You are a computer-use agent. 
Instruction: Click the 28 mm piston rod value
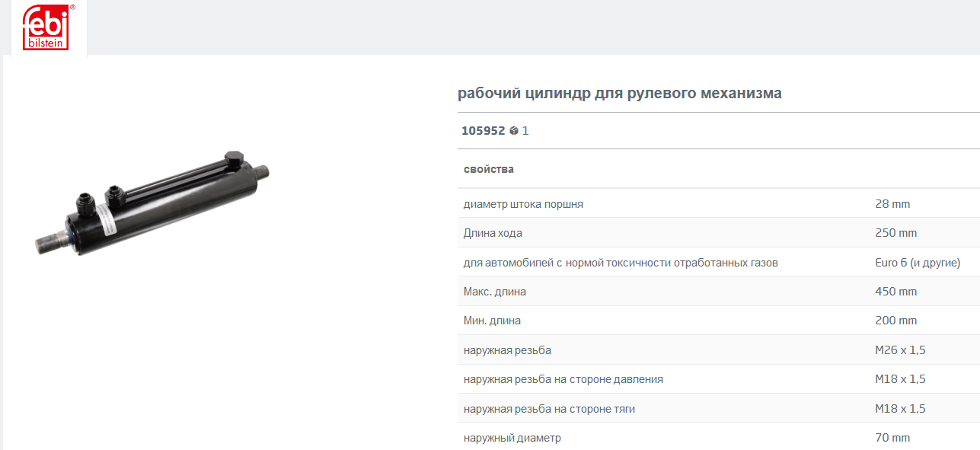pyautogui.click(x=892, y=204)
